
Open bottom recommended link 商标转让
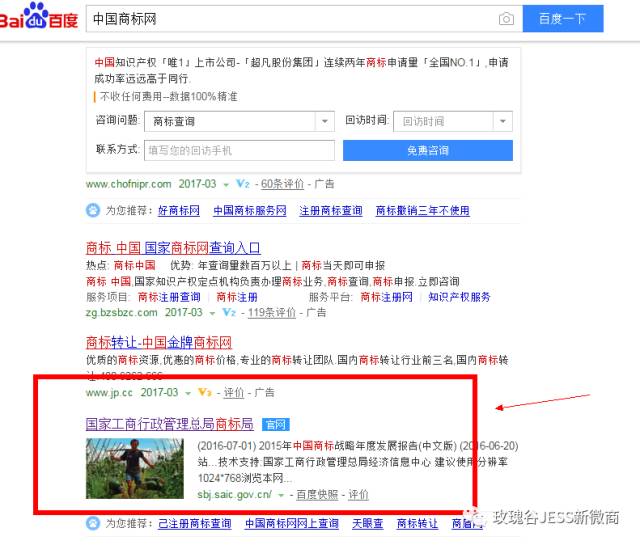417,523
